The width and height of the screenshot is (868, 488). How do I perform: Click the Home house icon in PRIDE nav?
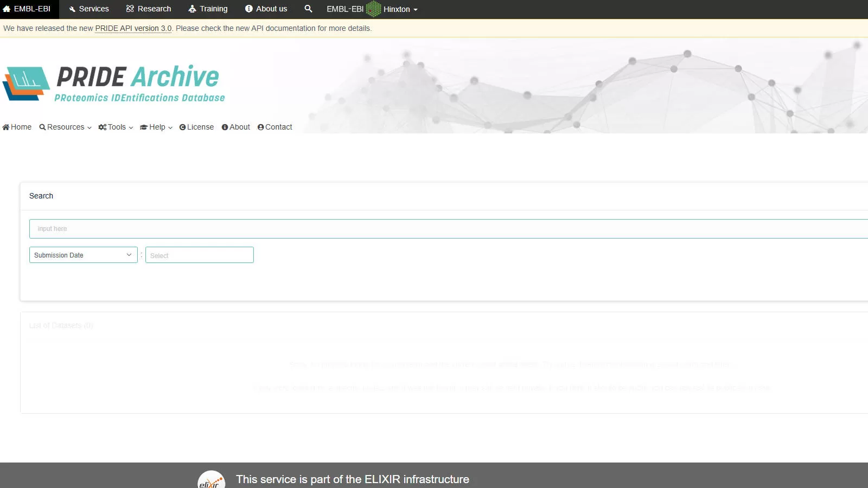click(6, 127)
